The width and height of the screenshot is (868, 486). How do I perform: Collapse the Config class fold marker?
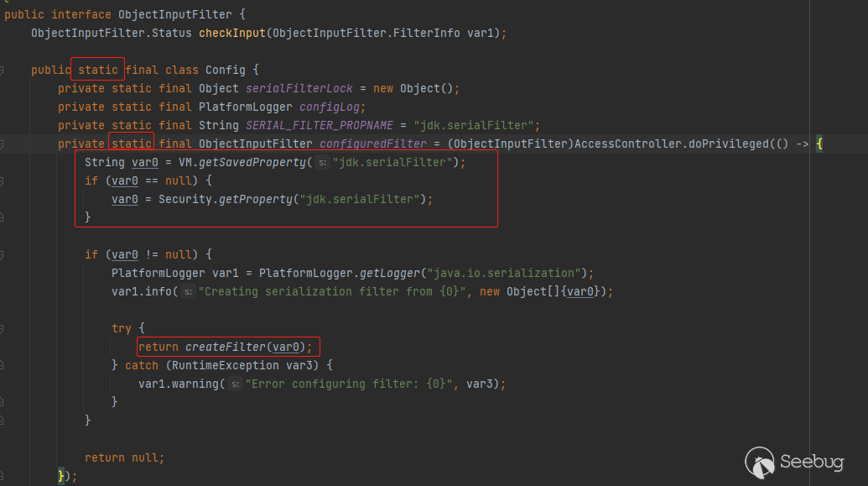click(x=2, y=71)
